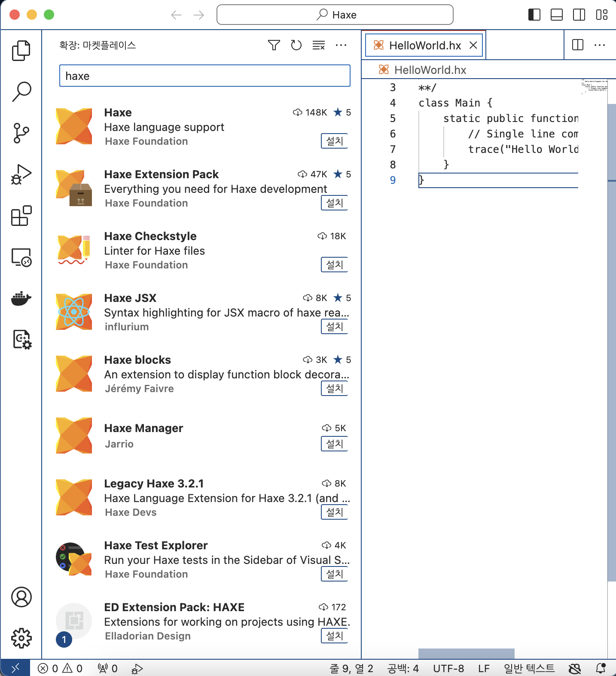Focus the extension search field containing haxe
616x676 pixels.
coord(205,76)
